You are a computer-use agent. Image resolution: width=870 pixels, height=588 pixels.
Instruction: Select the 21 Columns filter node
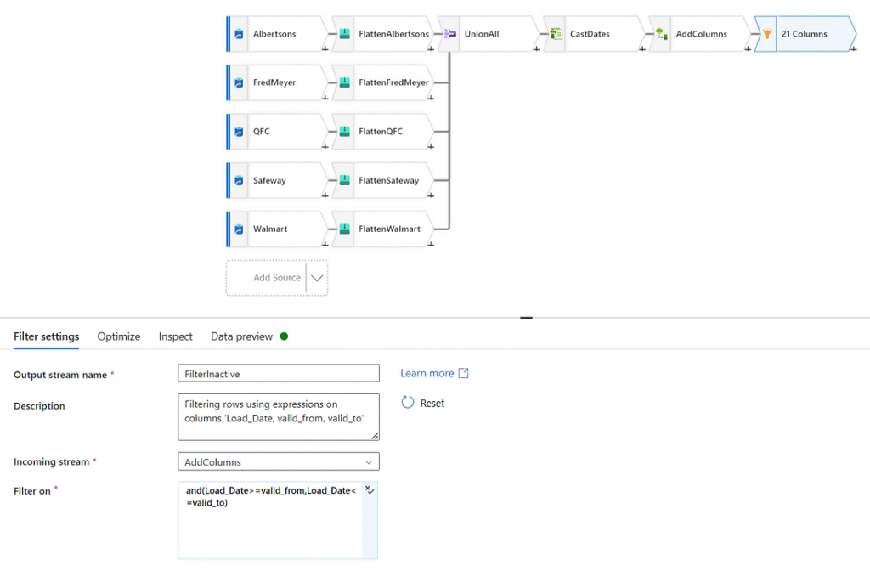805,34
